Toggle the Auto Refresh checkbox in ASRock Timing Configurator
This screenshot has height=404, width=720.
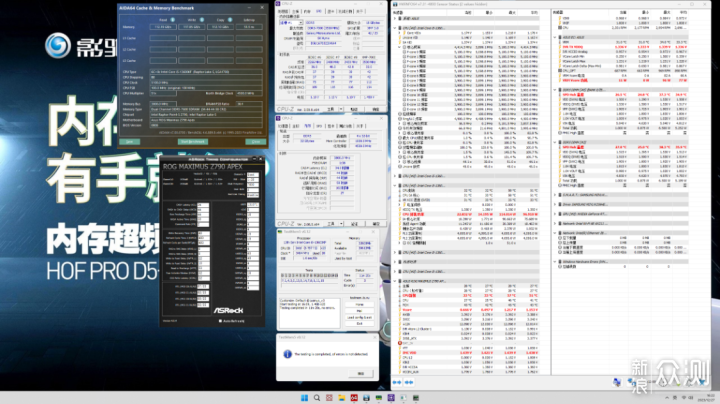click(x=220, y=321)
